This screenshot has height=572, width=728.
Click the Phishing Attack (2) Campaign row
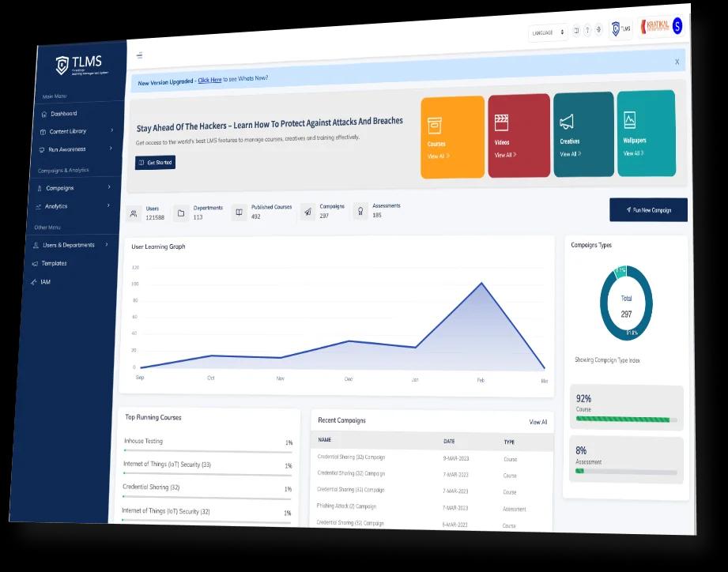pyautogui.click(x=432, y=507)
